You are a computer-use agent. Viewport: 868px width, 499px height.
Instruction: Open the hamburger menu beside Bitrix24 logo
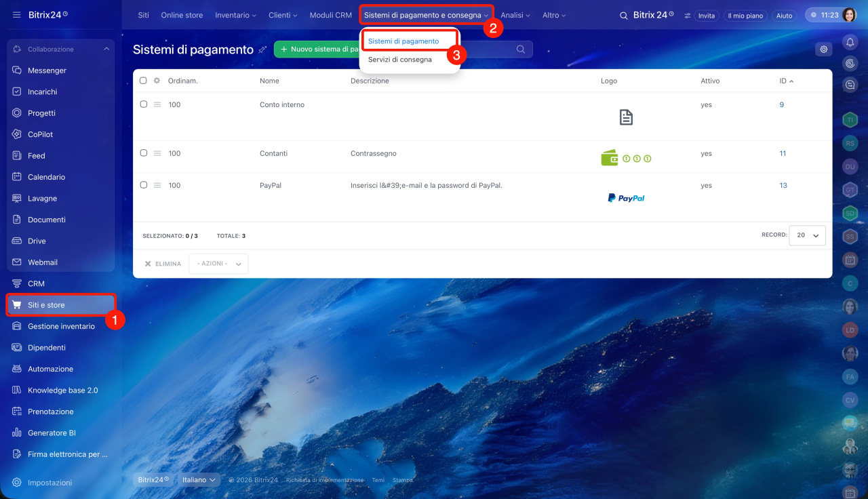tap(16, 15)
